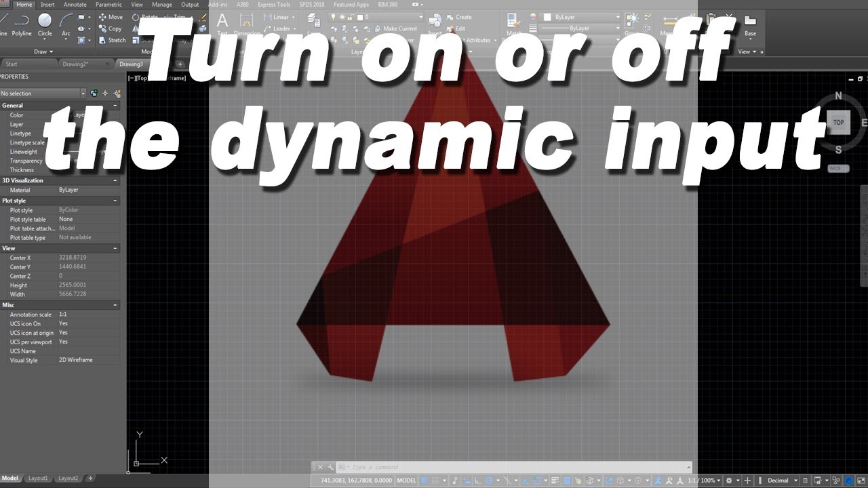Screen dimensions: 868x488
Task: Switch to the Insert ribbon tab
Action: click(x=47, y=5)
